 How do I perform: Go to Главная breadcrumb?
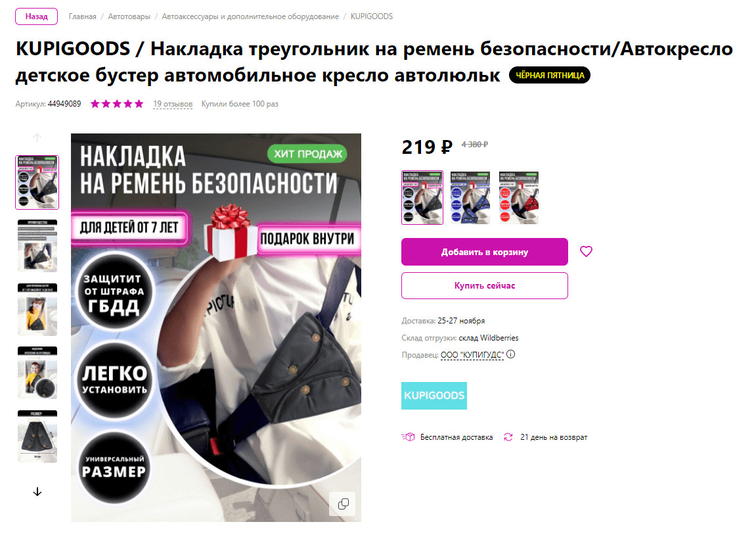coord(83,16)
